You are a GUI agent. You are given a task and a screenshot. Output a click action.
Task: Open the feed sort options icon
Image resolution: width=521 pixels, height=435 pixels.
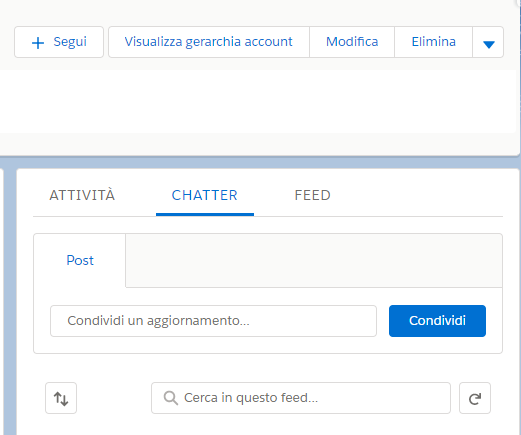coord(61,398)
